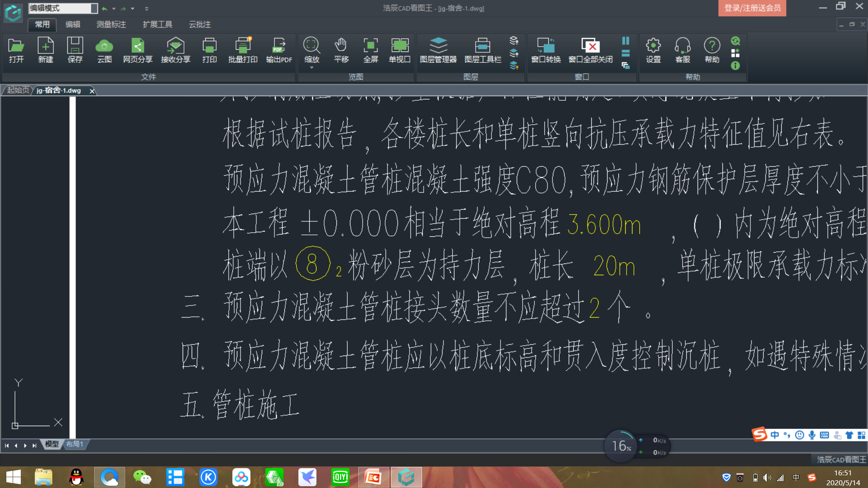Print the drawing with 打印
The width and height of the screenshot is (868, 488).
click(x=209, y=50)
